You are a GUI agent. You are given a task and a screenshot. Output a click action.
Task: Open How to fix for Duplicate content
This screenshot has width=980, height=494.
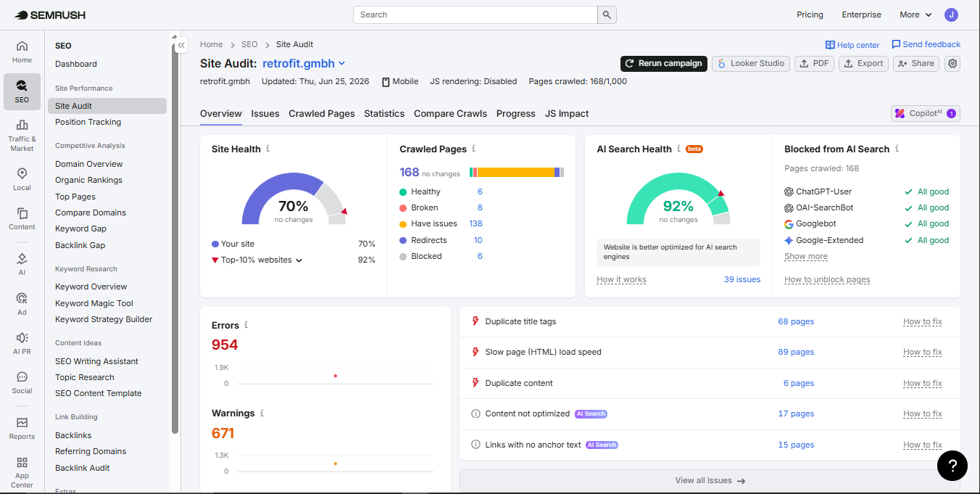923,383
